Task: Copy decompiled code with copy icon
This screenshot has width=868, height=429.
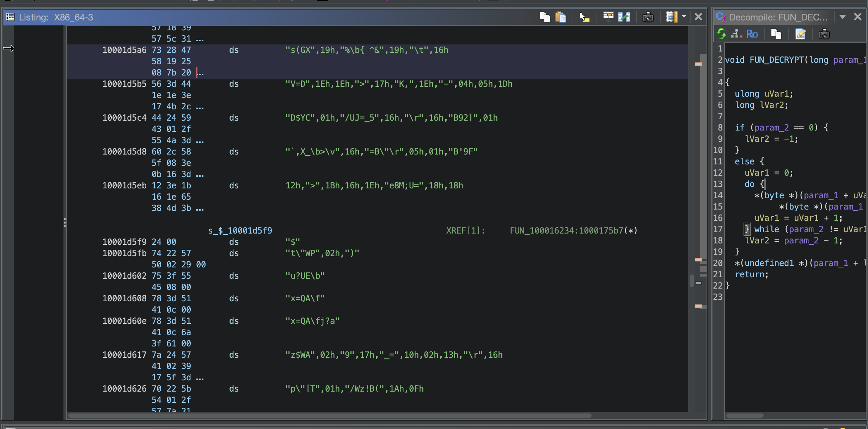Action: click(776, 34)
